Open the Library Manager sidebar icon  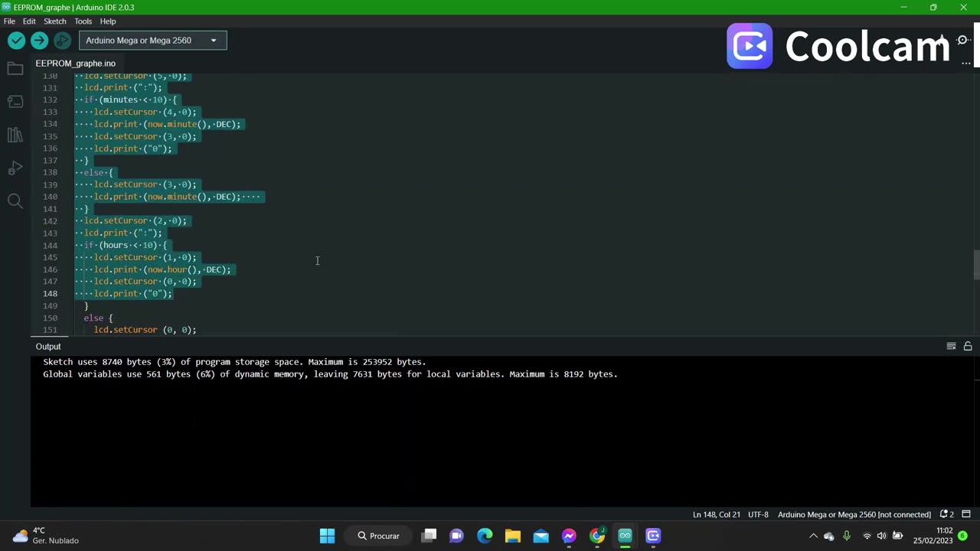click(x=15, y=135)
